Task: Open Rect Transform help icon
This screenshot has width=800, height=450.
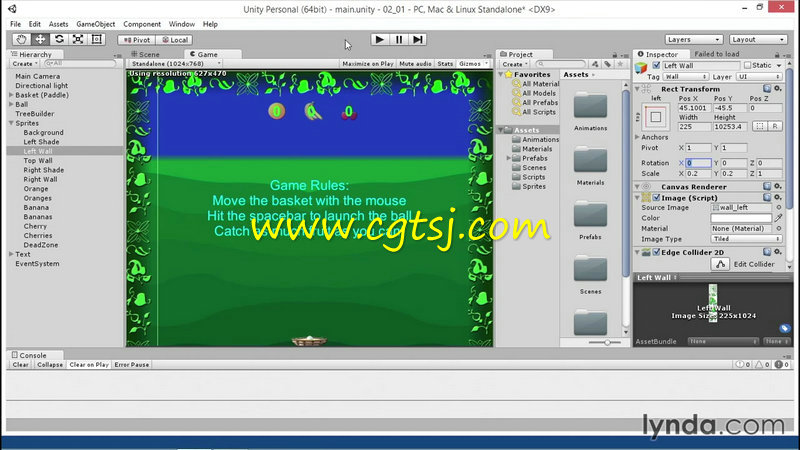Action: coord(767,89)
